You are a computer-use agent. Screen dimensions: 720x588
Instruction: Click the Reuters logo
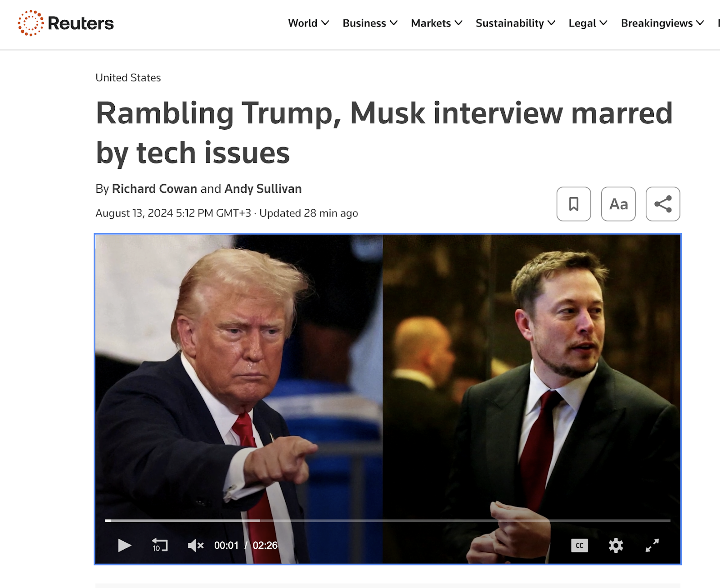(66, 23)
